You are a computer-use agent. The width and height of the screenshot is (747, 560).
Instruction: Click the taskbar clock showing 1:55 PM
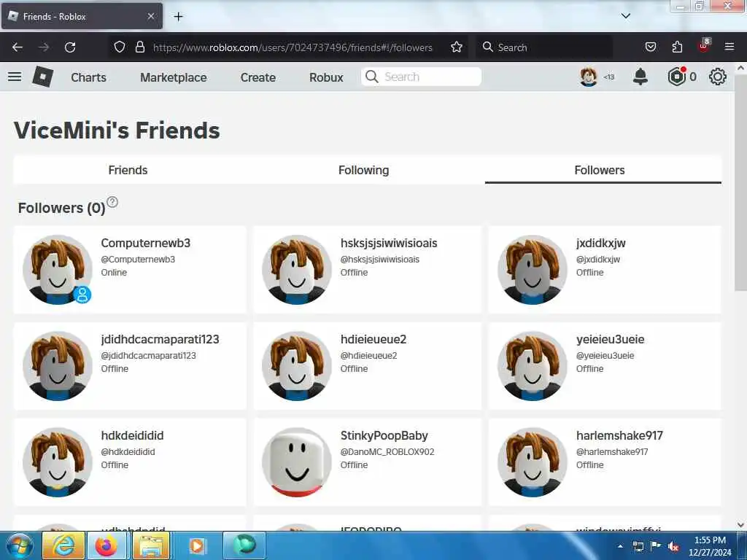709,545
